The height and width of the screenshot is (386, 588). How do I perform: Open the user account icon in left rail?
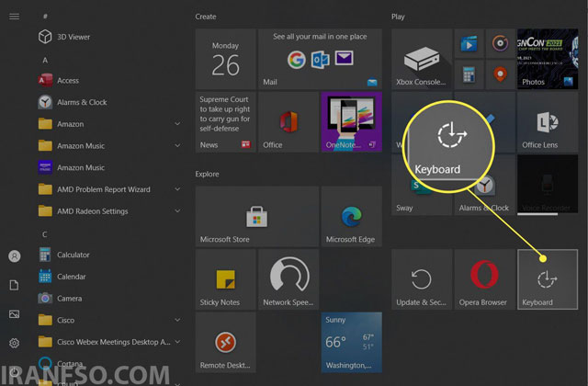[x=15, y=256]
